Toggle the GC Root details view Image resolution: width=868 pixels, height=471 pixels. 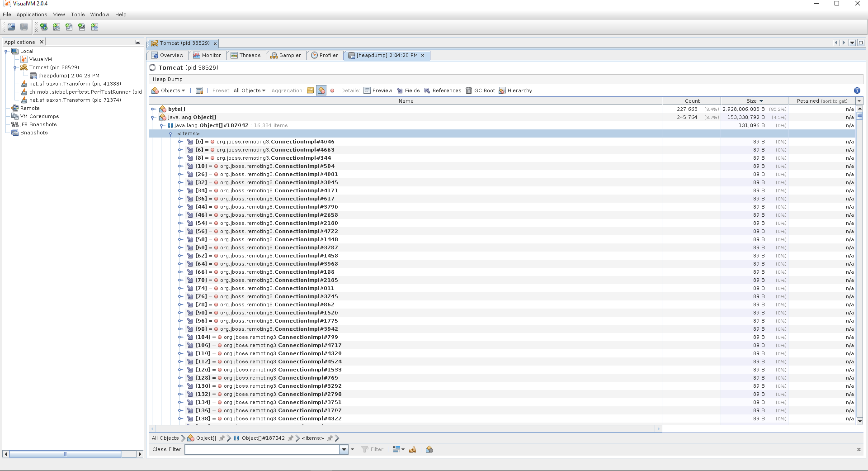tap(480, 90)
